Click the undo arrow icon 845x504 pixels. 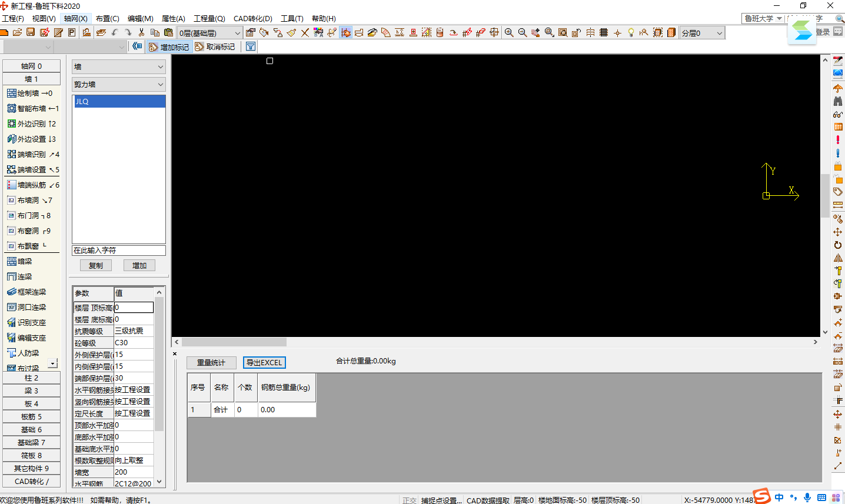115,32
